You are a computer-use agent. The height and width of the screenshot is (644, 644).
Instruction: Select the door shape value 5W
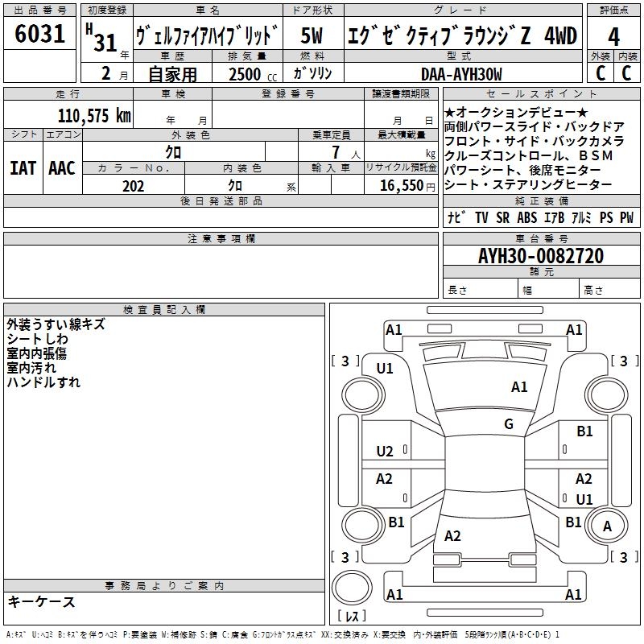(x=312, y=35)
